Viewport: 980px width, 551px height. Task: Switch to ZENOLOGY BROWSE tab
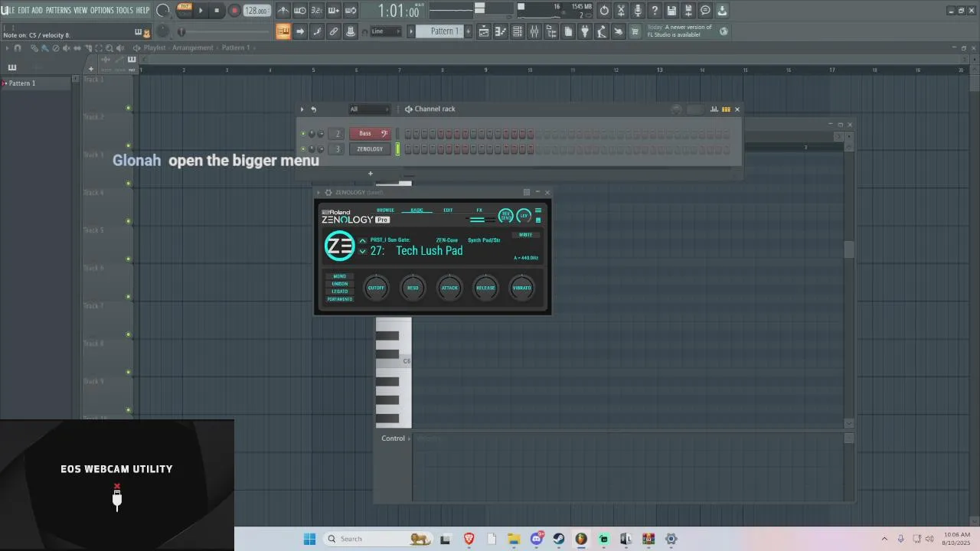point(385,210)
